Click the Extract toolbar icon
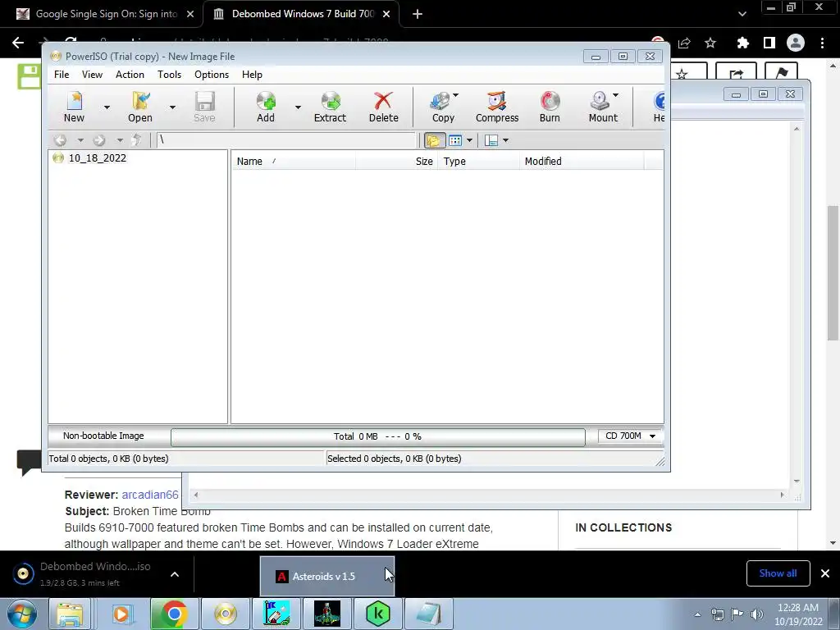Screen dimensions: 840x630 point(330,107)
